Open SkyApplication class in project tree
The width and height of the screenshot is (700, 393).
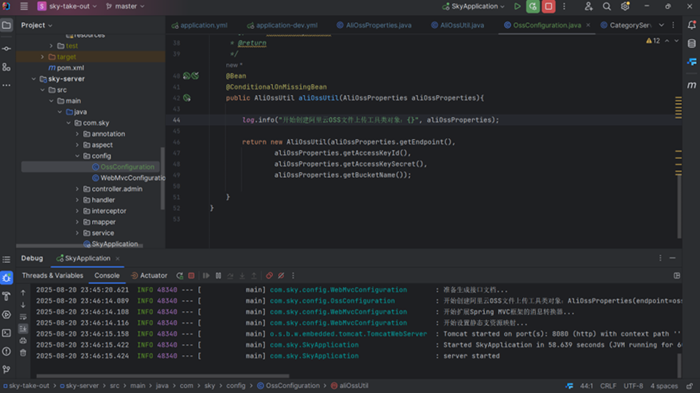[111, 244]
